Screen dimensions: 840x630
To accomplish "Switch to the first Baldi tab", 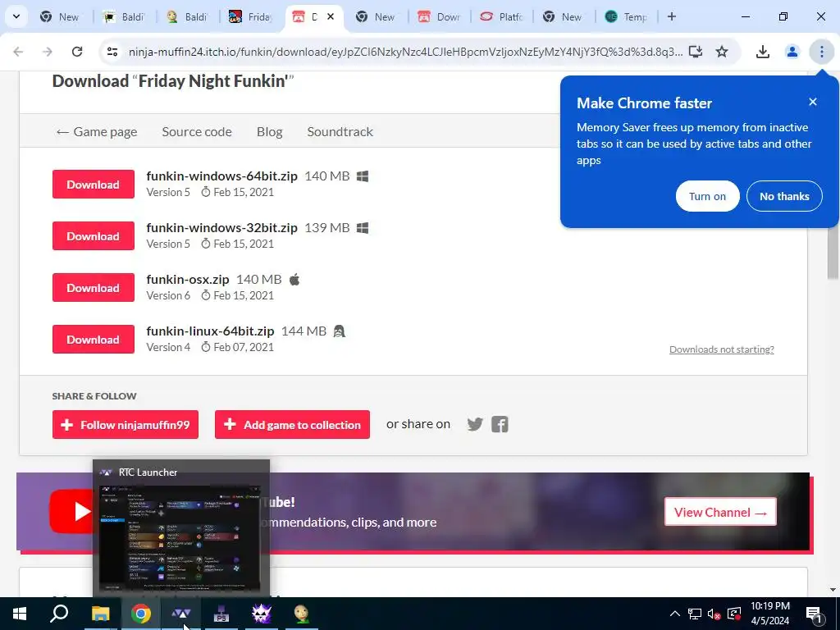I will [x=125, y=16].
